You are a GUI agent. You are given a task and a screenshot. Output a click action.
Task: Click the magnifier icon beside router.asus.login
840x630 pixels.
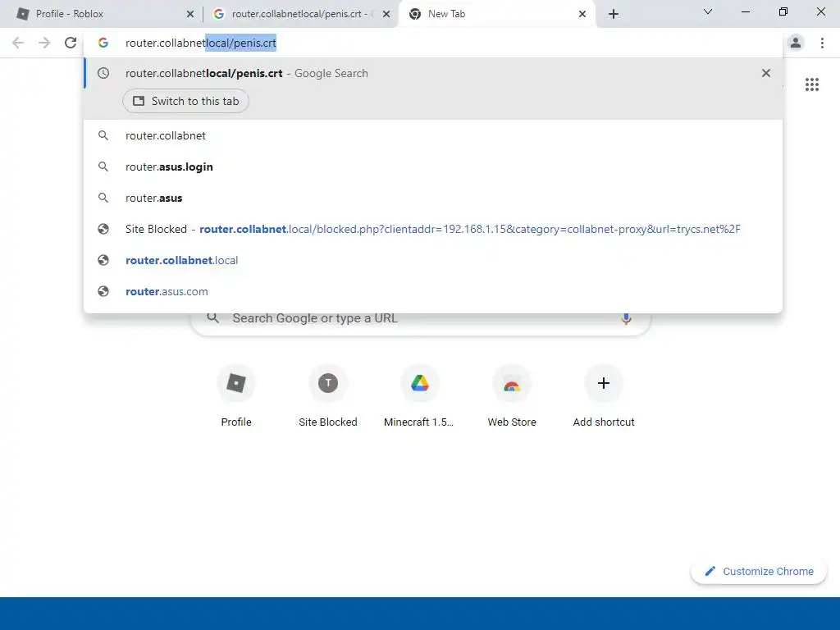103,167
